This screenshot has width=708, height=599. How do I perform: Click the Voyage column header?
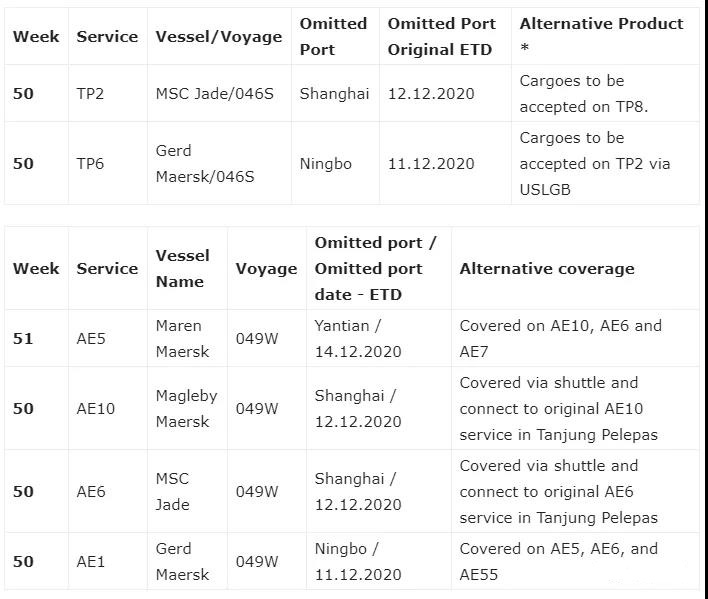click(267, 269)
